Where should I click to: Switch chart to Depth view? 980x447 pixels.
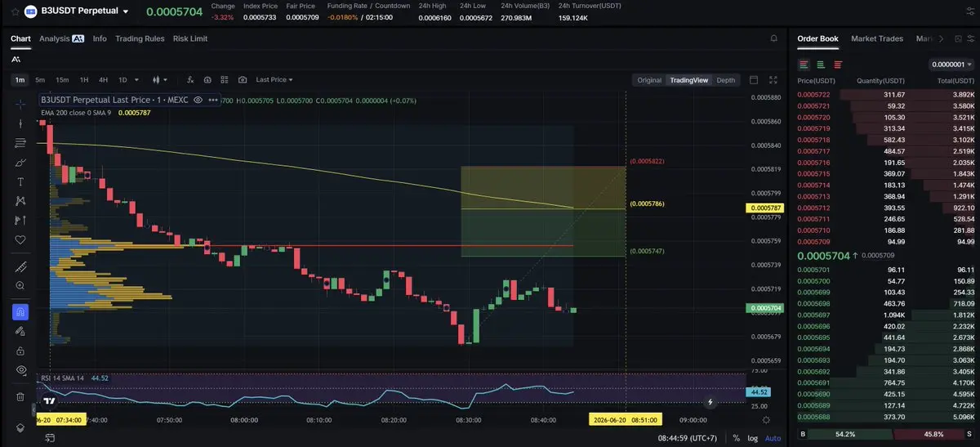coord(726,80)
